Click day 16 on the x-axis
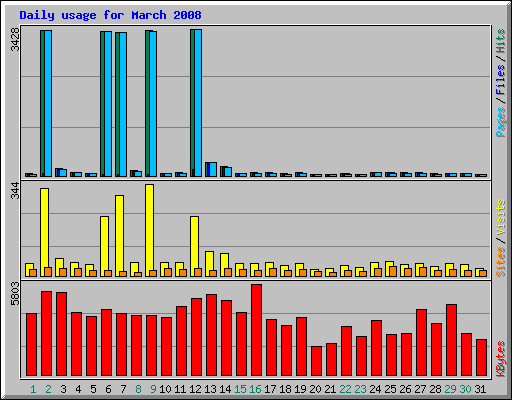The image size is (512, 400). [x=255, y=389]
